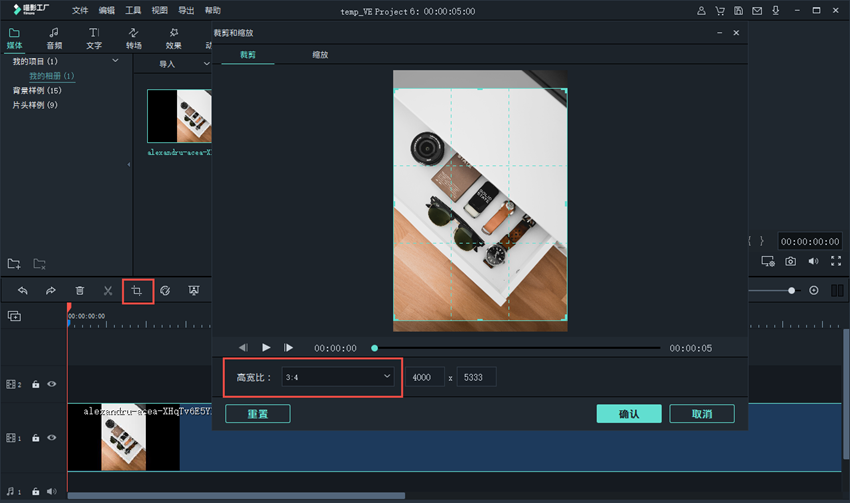Toggle lock on video track 2
This screenshot has height=503, width=850.
(x=35, y=384)
